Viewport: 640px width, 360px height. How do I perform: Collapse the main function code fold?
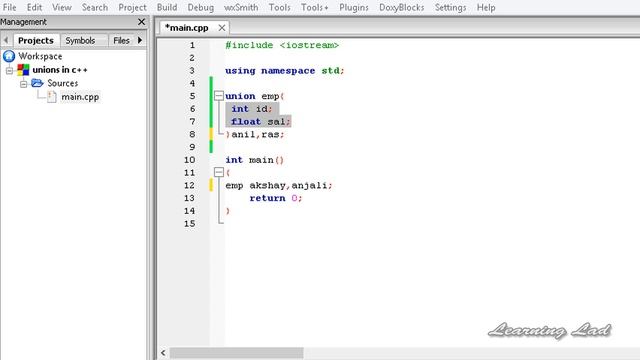(x=219, y=172)
